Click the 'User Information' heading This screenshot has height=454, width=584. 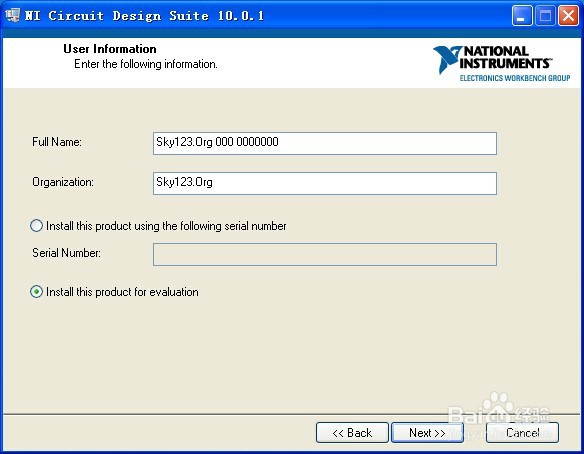(110, 49)
